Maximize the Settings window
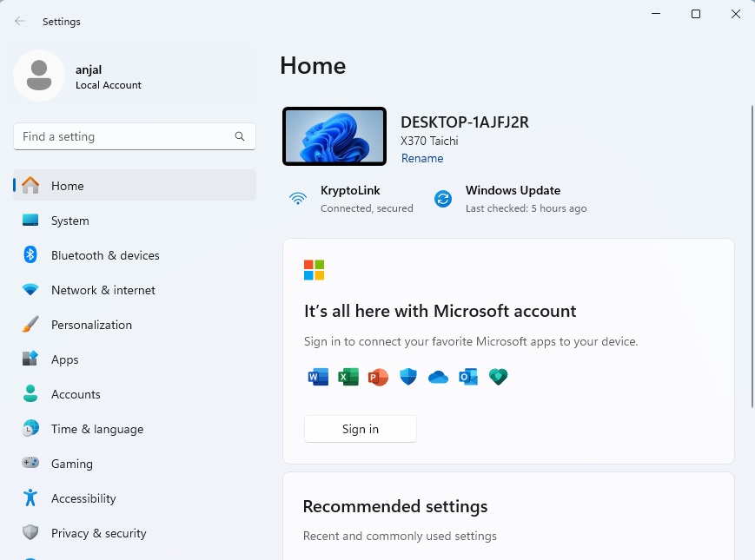 point(696,14)
